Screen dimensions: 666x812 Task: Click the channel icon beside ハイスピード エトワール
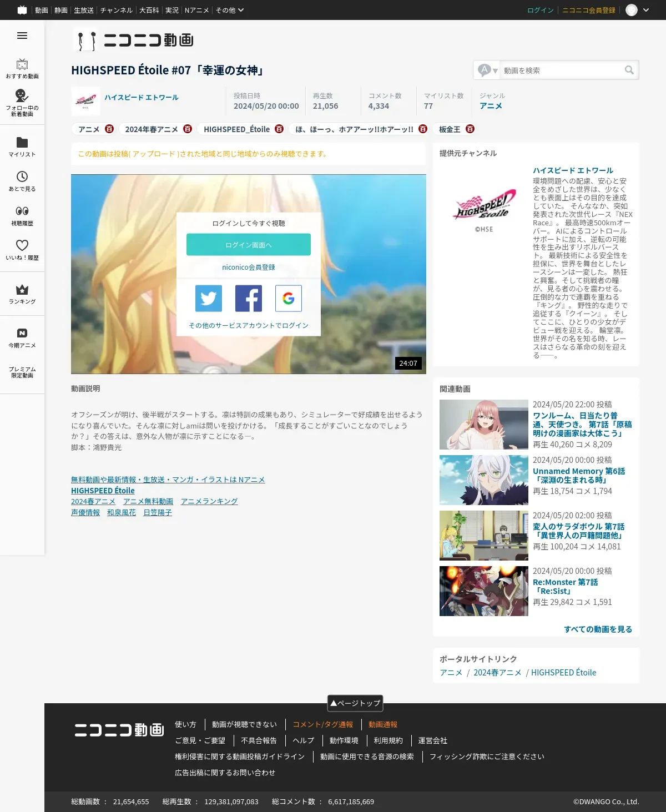(85, 101)
